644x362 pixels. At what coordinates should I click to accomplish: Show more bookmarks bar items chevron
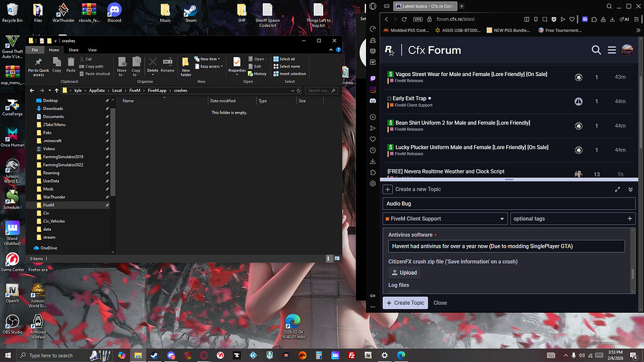tap(638, 30)
